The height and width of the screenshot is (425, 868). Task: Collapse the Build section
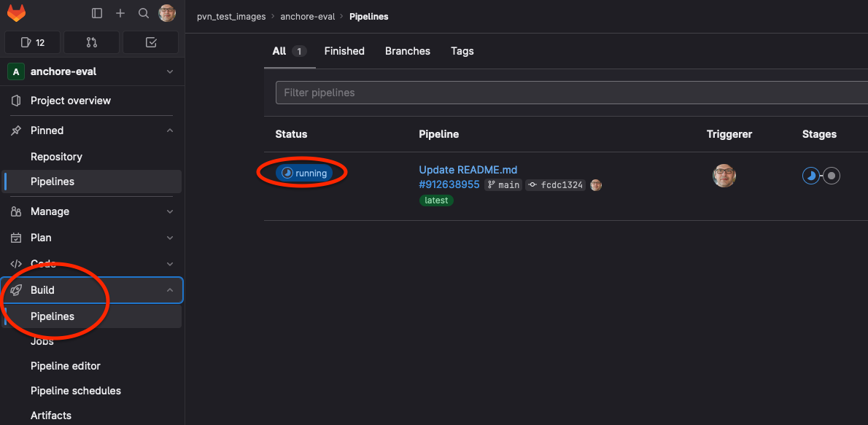pos(170,290)
